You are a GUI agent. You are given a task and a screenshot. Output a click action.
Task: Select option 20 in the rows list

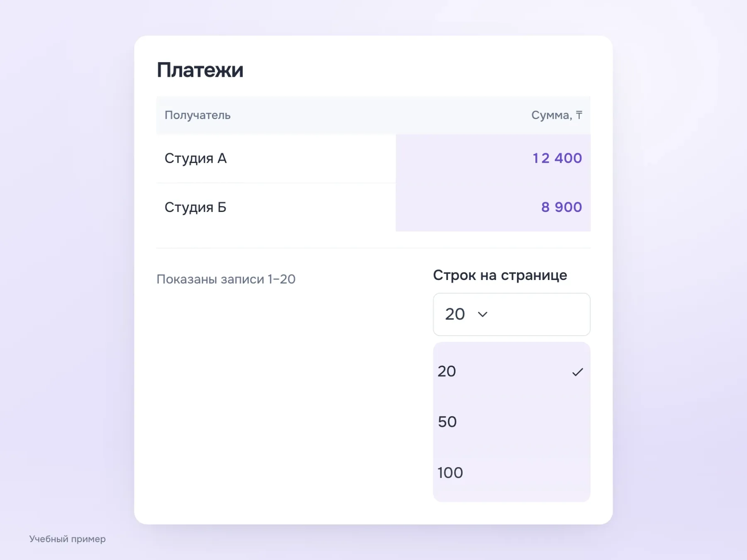(x=511, y=371)
